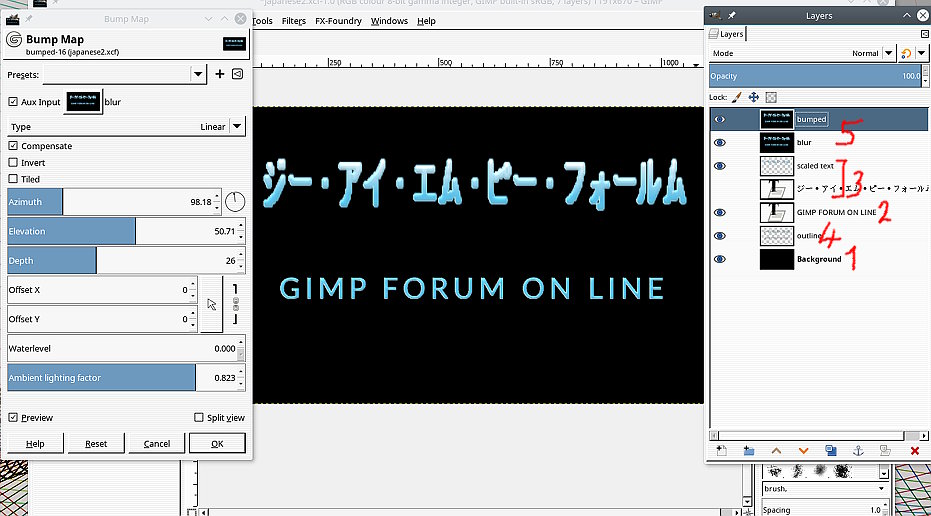
Task: Toggle the Preview checkbox
Action: 13,417
